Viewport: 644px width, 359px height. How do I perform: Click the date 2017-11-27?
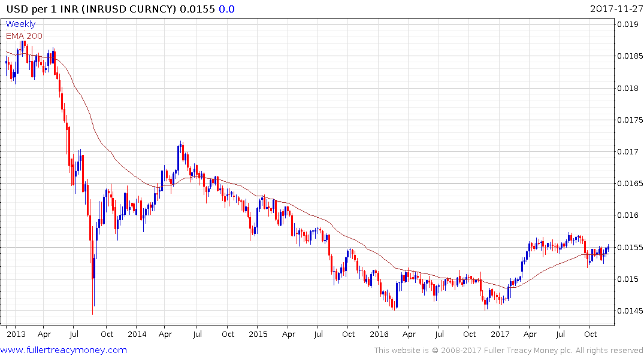click(616, 9)
